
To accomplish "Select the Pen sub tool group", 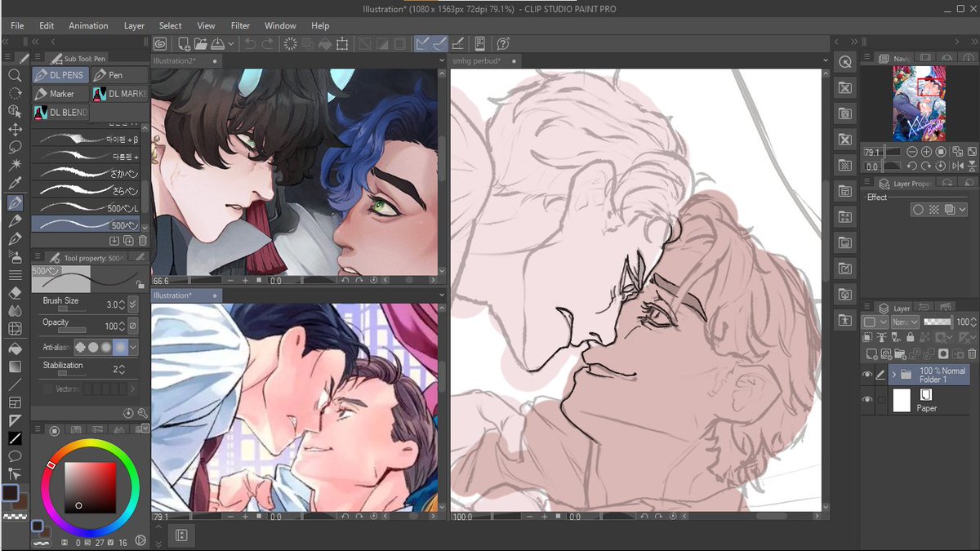I will pyautogui.click(x=120, y=75).
